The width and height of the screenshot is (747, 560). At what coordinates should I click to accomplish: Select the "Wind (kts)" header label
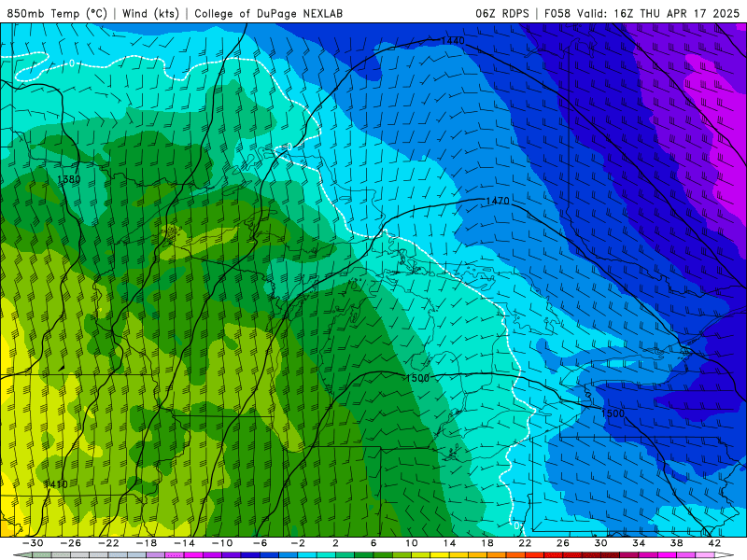[150, 13]
